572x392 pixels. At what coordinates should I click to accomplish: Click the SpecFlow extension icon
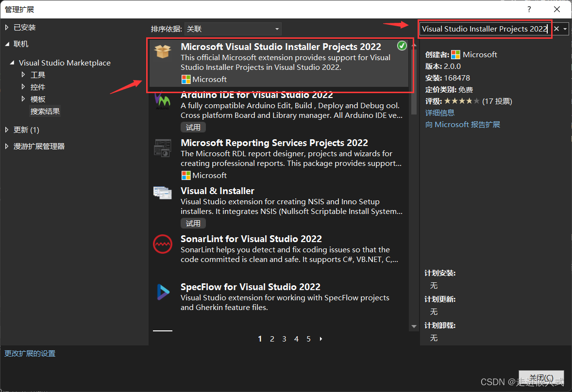point(163,292)
